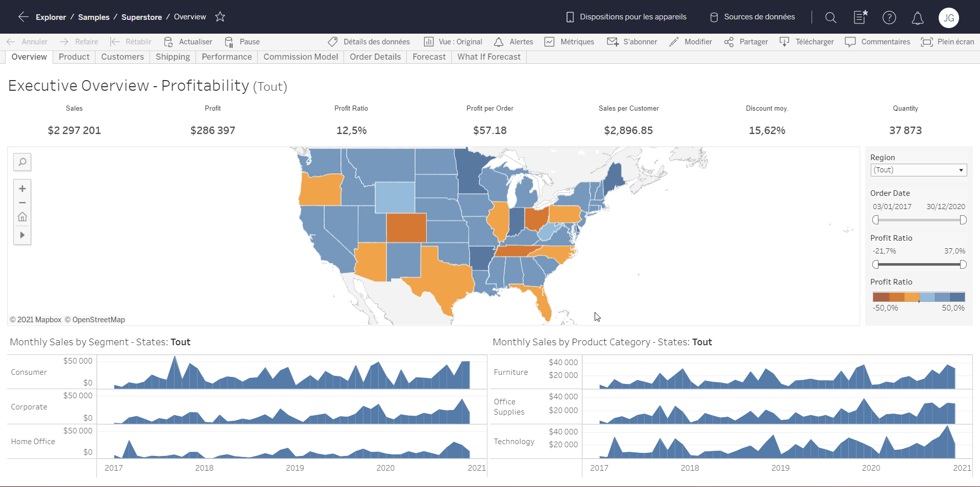The height and width of the screenshot is (487, 980).
Task: Open Alertes
Action: [513, 42]
